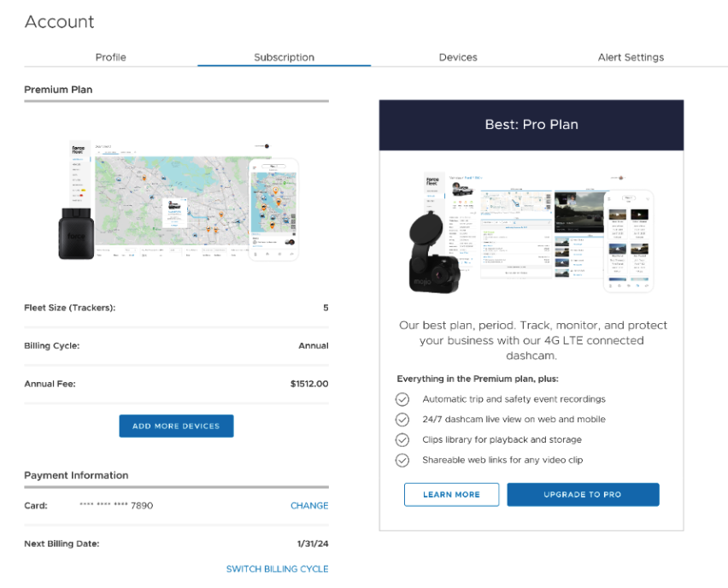Click the 'Billing Cycle:' label
Viewport: 728px width, 588px height.
(51, 345)
